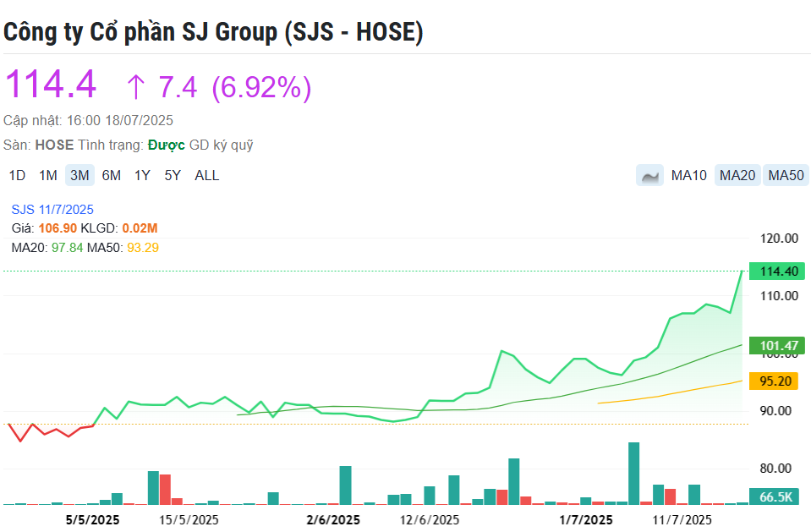Click the 80.00 price axis label
Image resolution: width=811 pixels, height=532 pixels.
tap(775, 469)
